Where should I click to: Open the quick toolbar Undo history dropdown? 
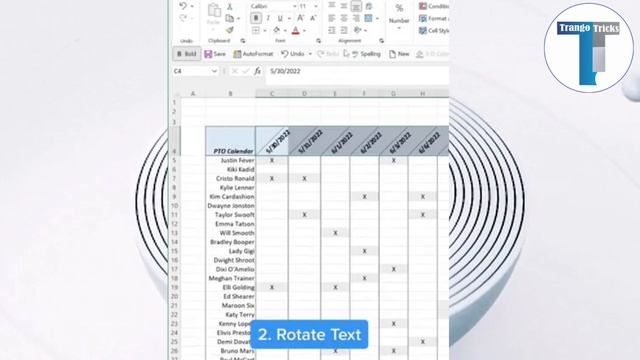click(310, 54)
